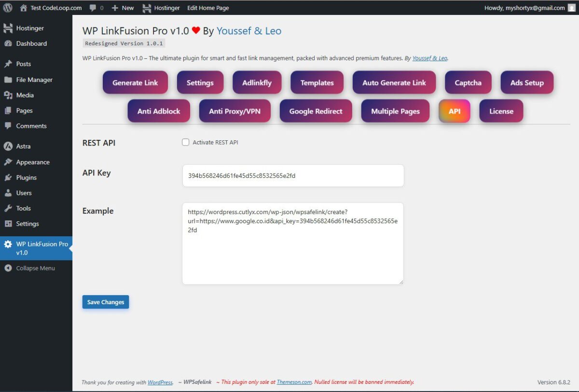Open the Auto Generate Link tab

[x=394, y=82]
